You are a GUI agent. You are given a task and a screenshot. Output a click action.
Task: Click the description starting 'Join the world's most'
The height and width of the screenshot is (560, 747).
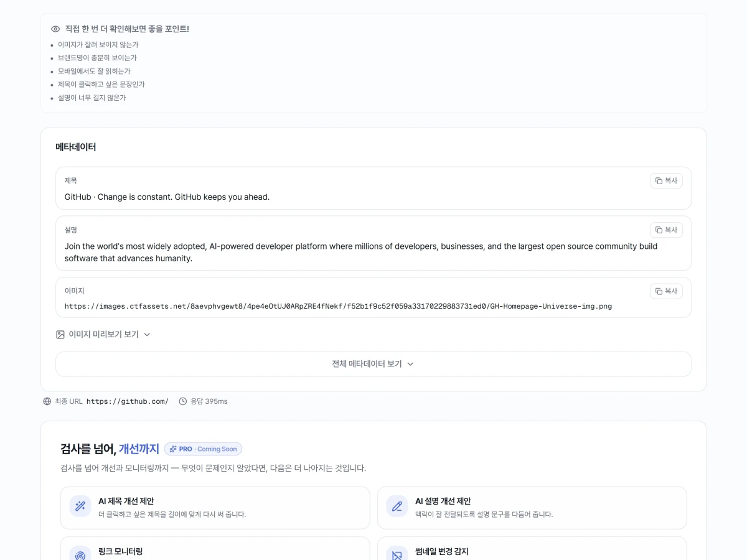click(361, 252)
